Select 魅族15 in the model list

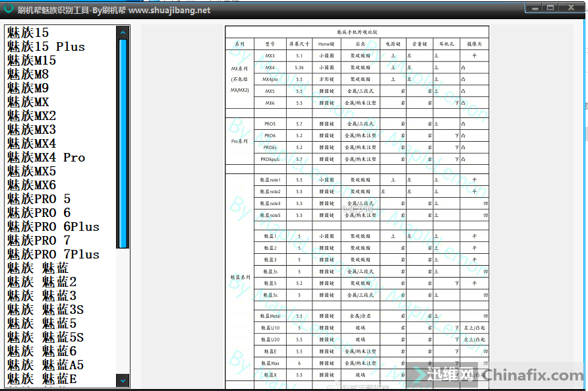pyautogui.click(x=28, y=33)
